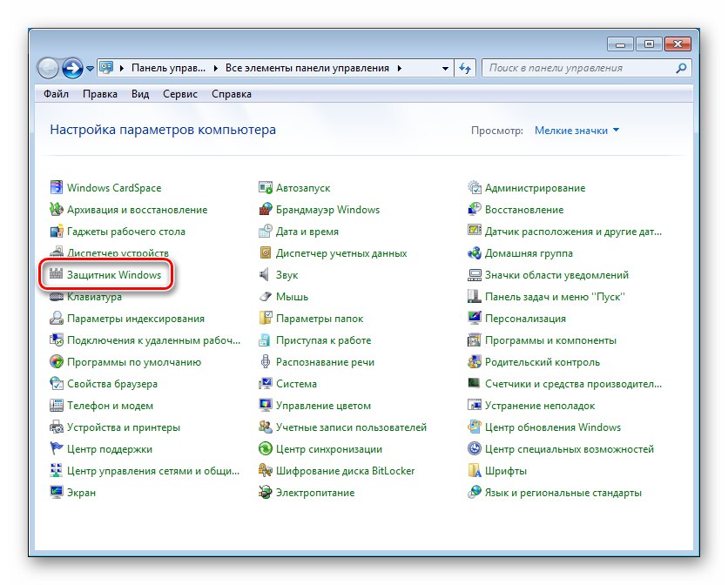Screen dimensions: 728x585
Task: Click the Все элементы панели управления breadcrumb
Action: (x=307, y=68)
